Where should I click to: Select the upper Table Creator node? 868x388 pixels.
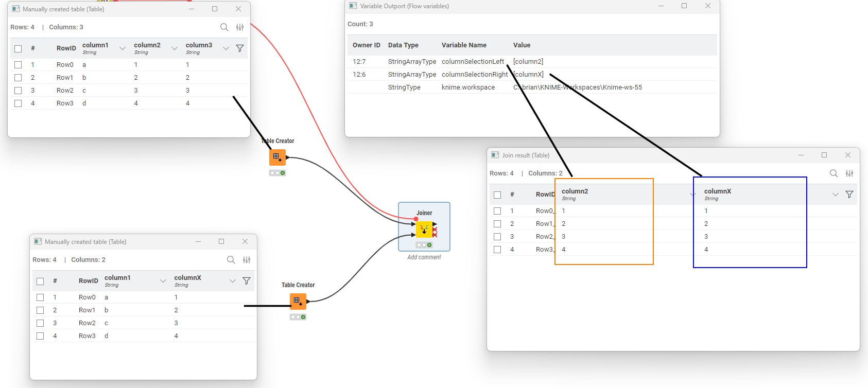(277, 156)
